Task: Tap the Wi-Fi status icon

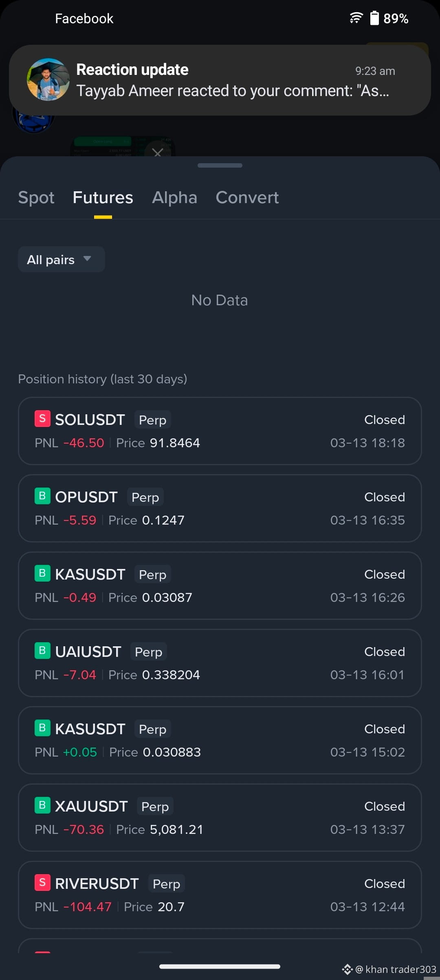Action: (x=356, y=18)
